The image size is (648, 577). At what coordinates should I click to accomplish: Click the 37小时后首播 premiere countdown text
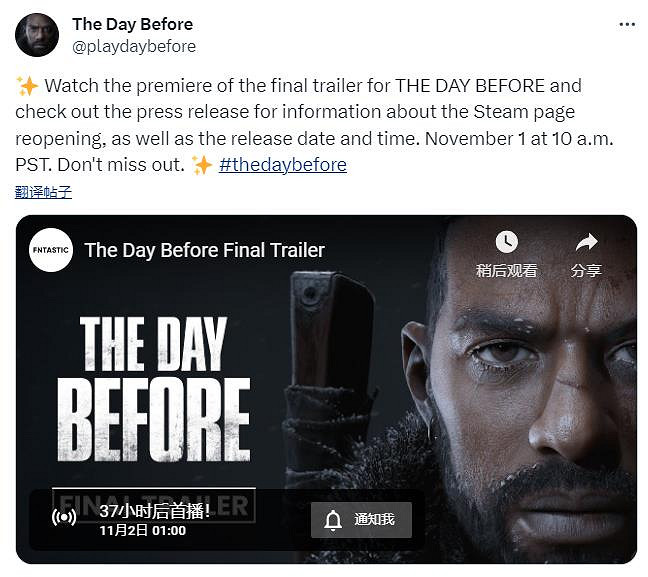tap(155, 511)
